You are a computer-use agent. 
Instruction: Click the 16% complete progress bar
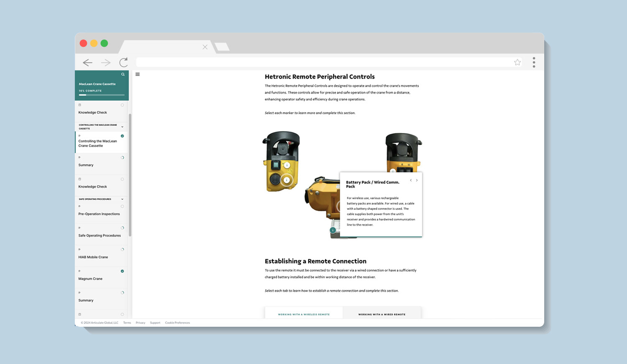(x=102, y=95)
